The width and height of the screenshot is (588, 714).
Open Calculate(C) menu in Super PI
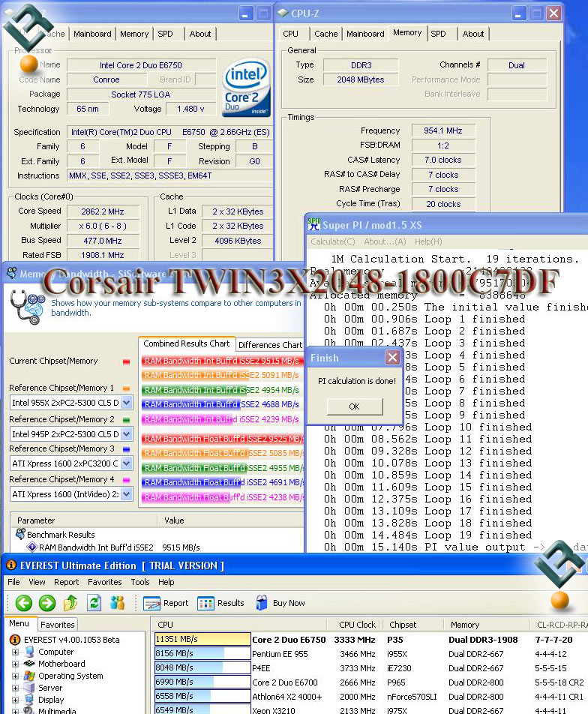point(333,241)
